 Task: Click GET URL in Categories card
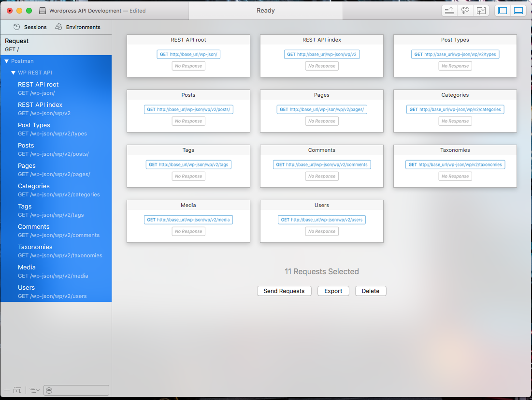click(455, 109)
